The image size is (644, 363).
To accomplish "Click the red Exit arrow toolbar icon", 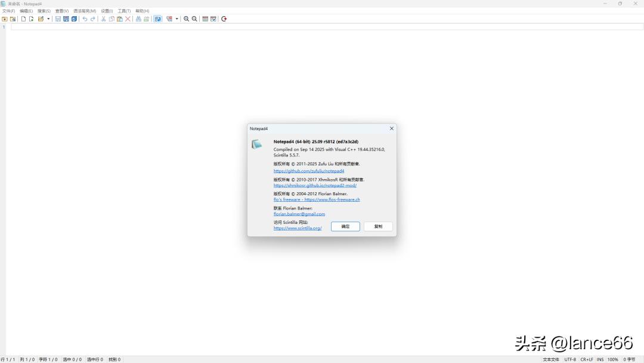I will click(224, 19).
